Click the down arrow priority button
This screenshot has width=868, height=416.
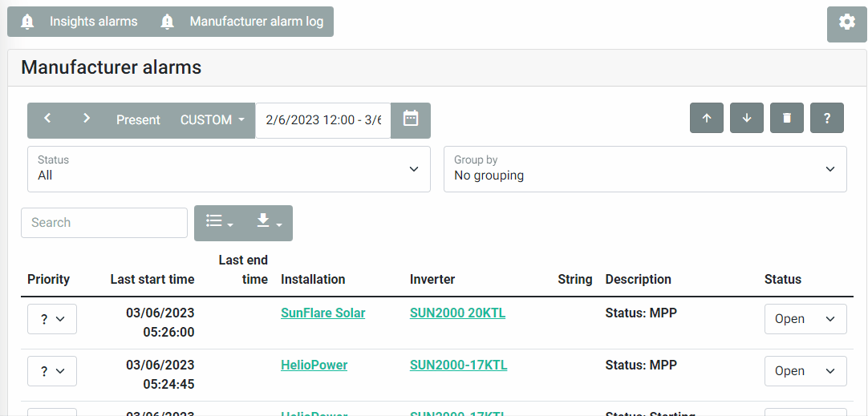(747, 118)
